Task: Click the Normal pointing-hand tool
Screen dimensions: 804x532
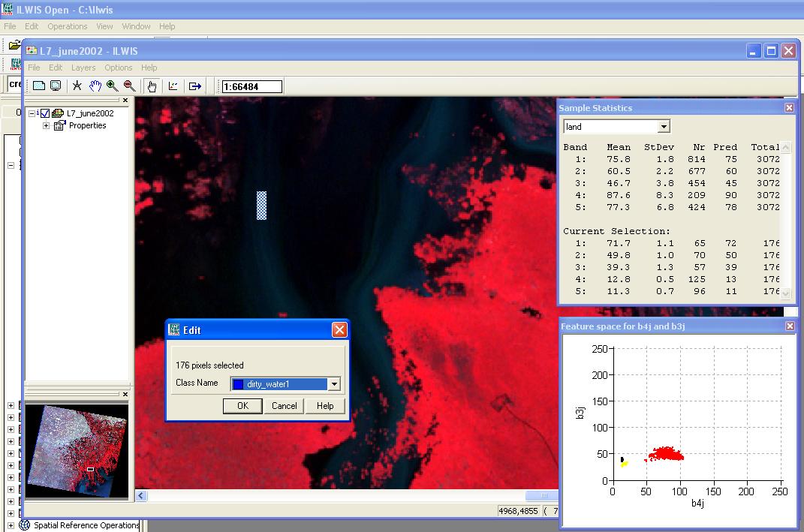Action: click(x=152, y=86)
